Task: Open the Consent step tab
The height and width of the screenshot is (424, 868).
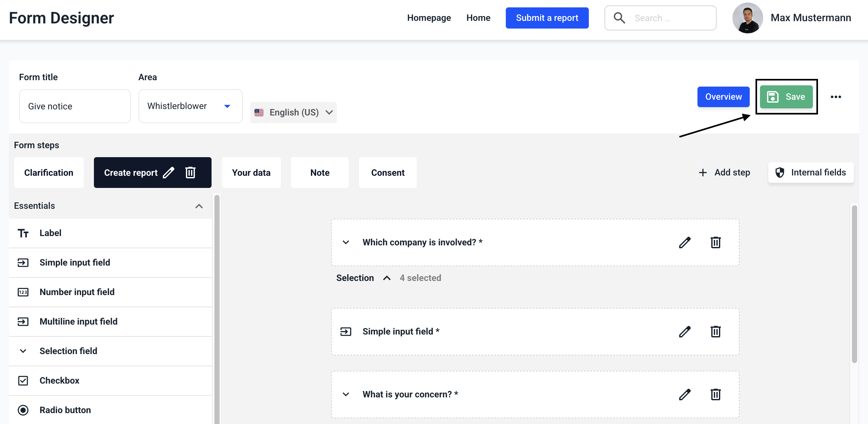Action: point(388,173)
